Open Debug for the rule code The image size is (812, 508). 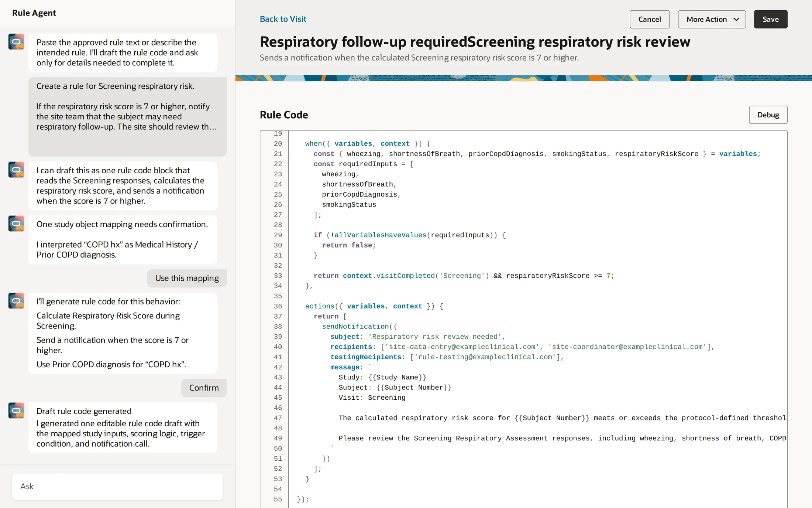pos(768,115)
